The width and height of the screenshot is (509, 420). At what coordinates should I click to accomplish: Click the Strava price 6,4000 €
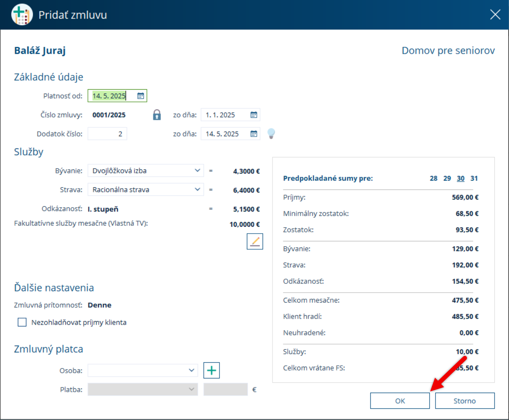(x=246, y=190)
